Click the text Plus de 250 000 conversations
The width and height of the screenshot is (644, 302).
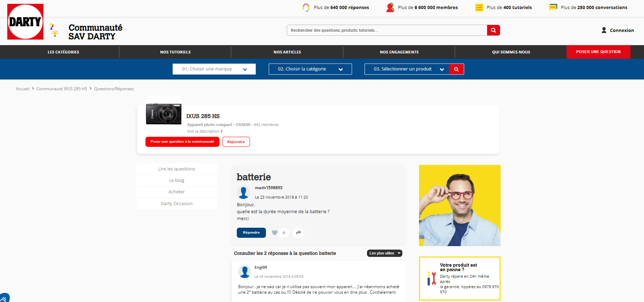point(594,7)
